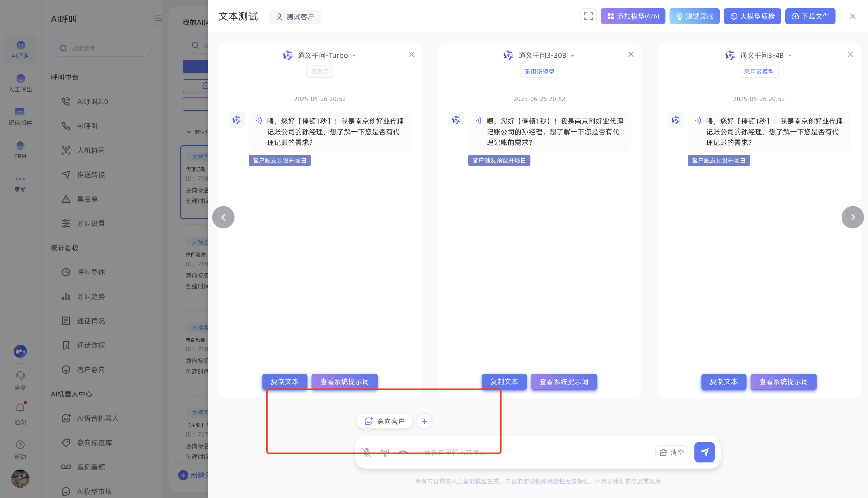Play greeting audio in 通义千问3-4B chat
Screen dimensions: 868x498
698,120
